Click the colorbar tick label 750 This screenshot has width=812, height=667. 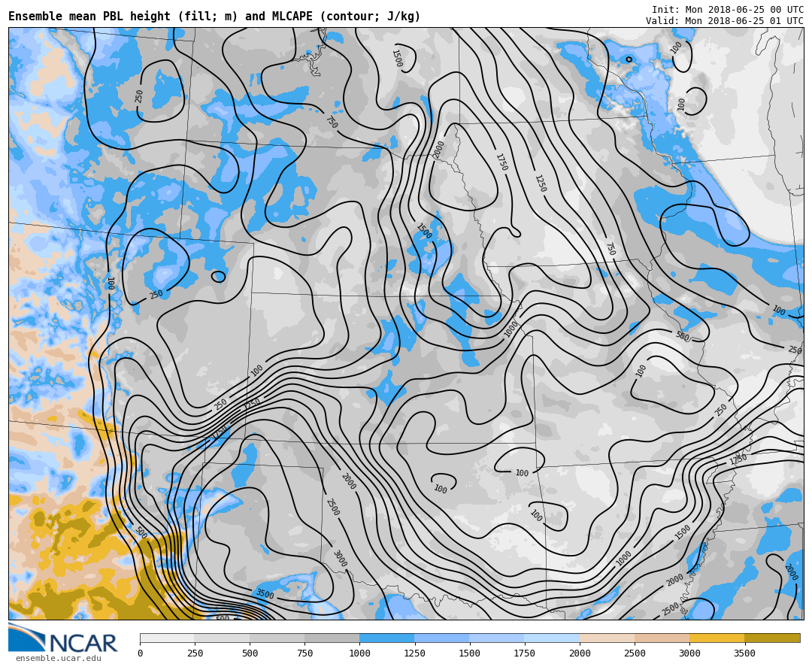tap(304, 653)
